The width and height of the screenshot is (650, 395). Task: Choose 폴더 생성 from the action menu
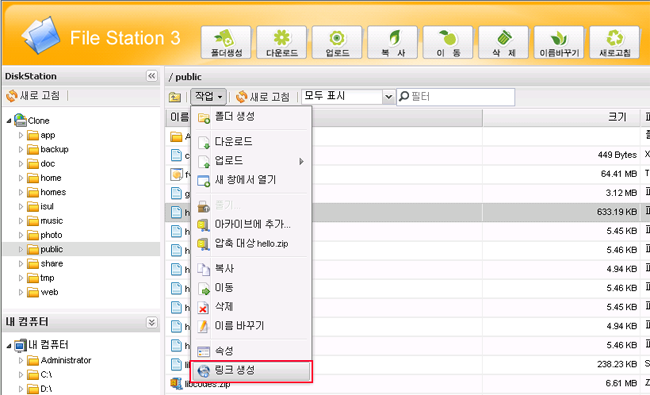point(251,117)
